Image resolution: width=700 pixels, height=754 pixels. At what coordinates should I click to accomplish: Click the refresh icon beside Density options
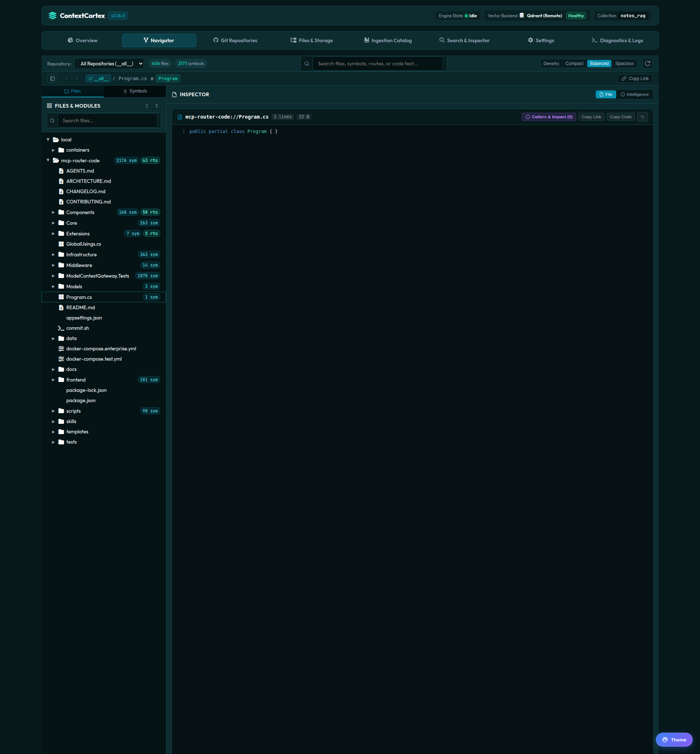pyautogui.click(x=648, y=64)
